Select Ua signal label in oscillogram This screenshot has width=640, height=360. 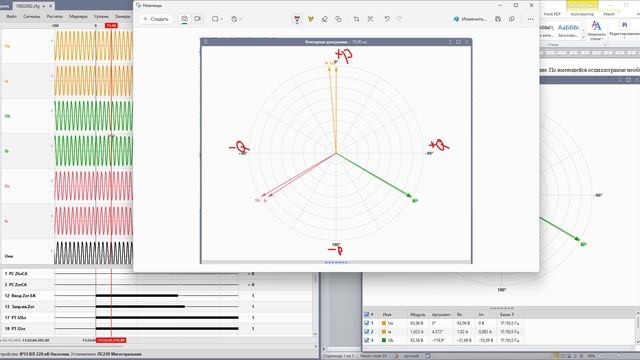(x=7, y=46)
